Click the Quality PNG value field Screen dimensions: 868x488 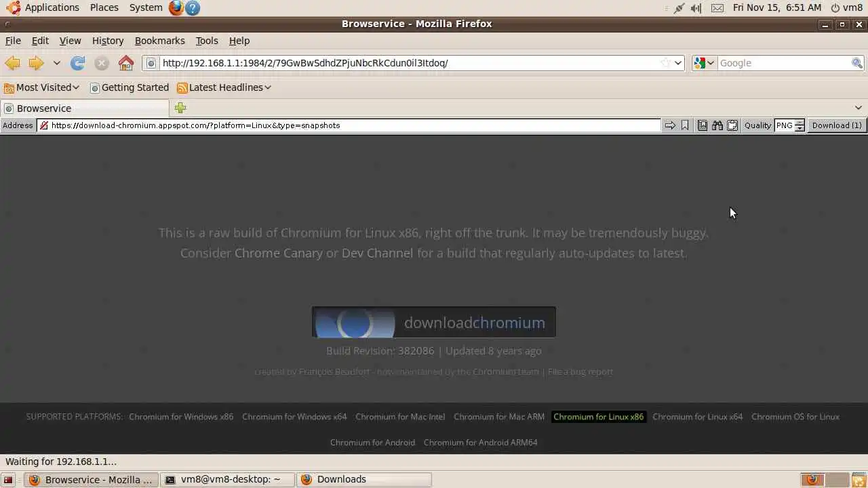pos(785,125)
